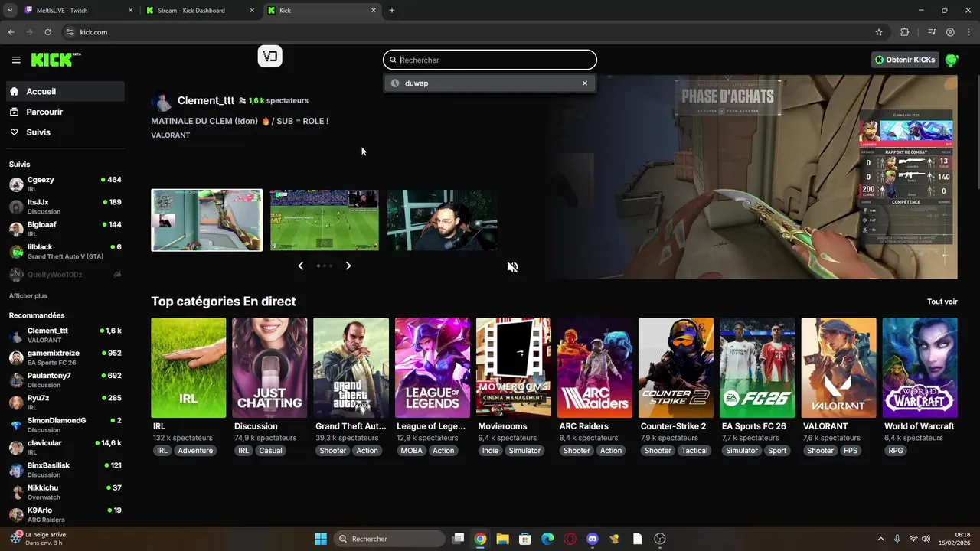Open Just Chatting Discussion category card
Screen dimensions: 980x551
269,368
